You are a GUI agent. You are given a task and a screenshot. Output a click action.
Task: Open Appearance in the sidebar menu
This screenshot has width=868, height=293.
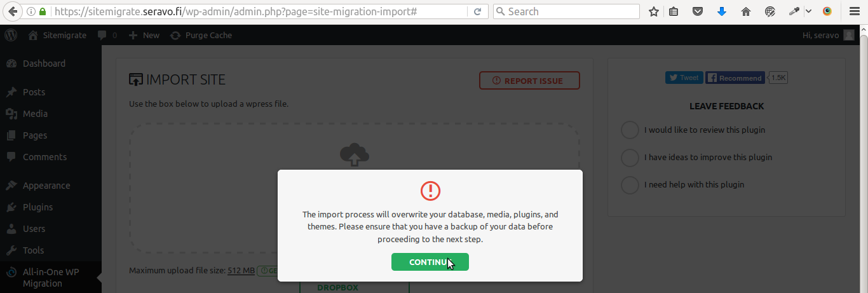coord(46,186)
